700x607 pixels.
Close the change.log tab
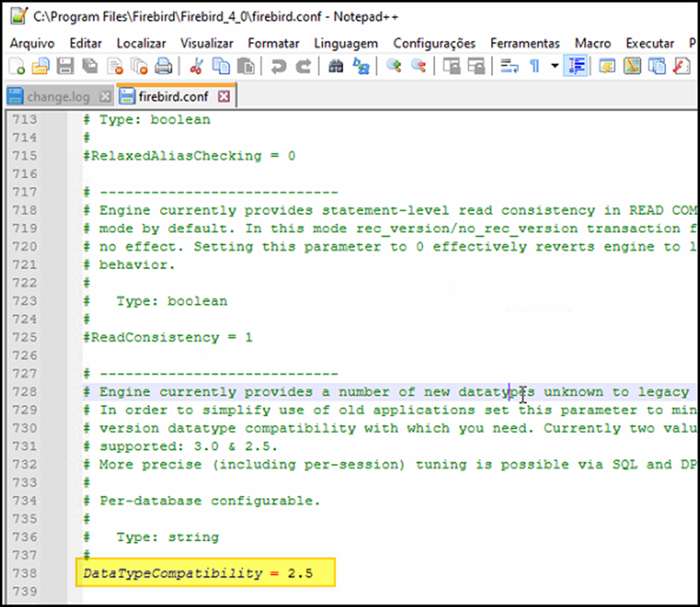106,97
